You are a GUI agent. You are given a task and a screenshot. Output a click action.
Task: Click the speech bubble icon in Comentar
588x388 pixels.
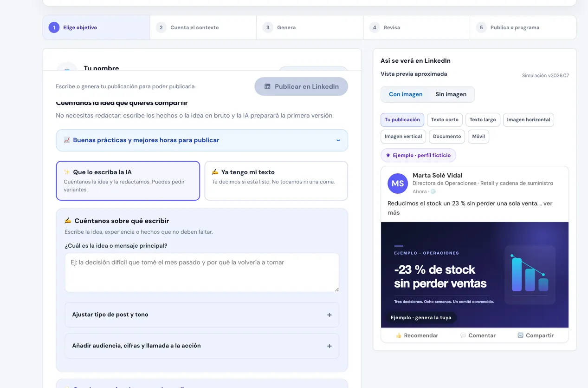coord(463,335)
